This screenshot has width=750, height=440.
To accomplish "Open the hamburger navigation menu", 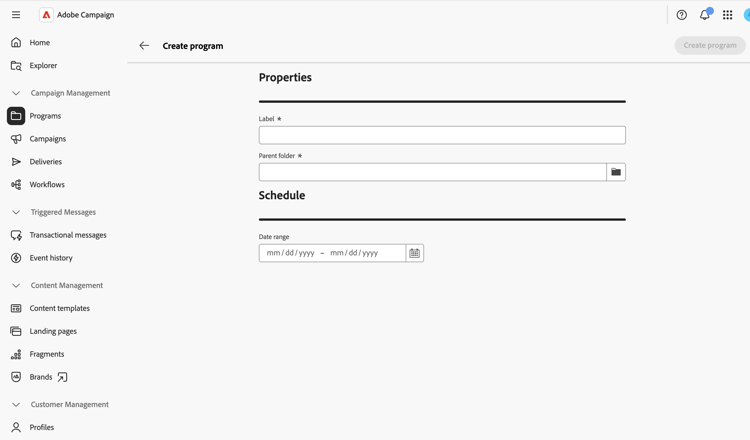I will 16,15.
